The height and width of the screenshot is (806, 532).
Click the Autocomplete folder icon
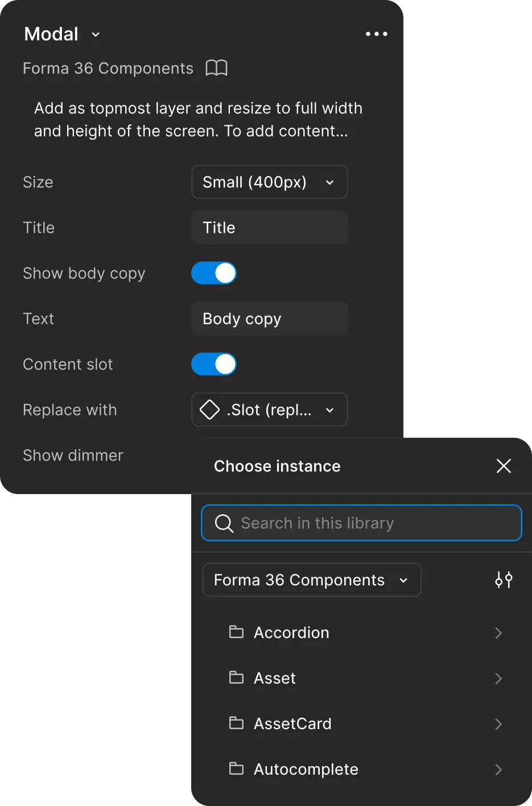(x=236, y=769)
